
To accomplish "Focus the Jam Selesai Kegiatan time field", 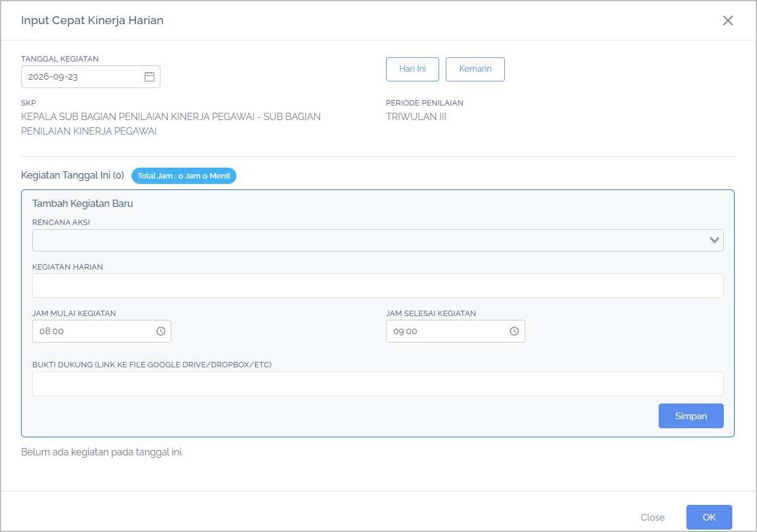I will 455,331.
